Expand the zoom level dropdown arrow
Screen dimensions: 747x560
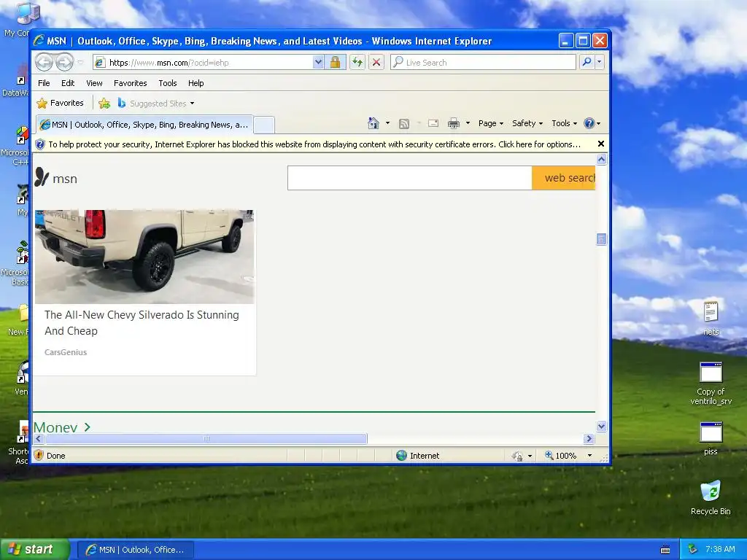[x=589, y=456]
